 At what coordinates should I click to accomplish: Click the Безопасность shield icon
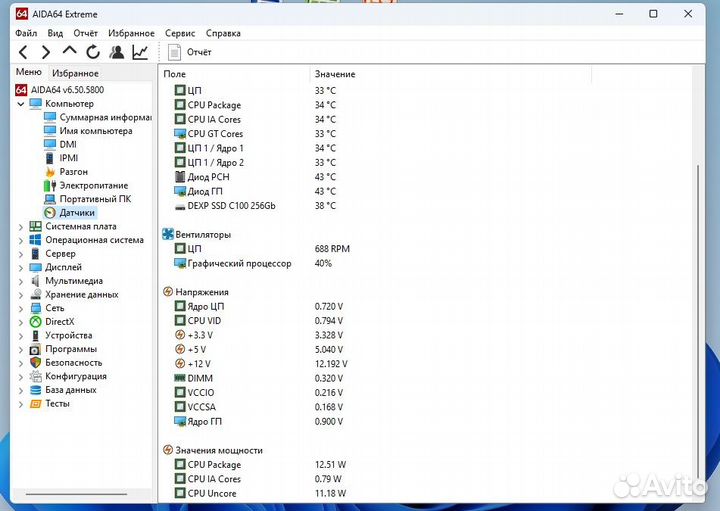(35, 363)
